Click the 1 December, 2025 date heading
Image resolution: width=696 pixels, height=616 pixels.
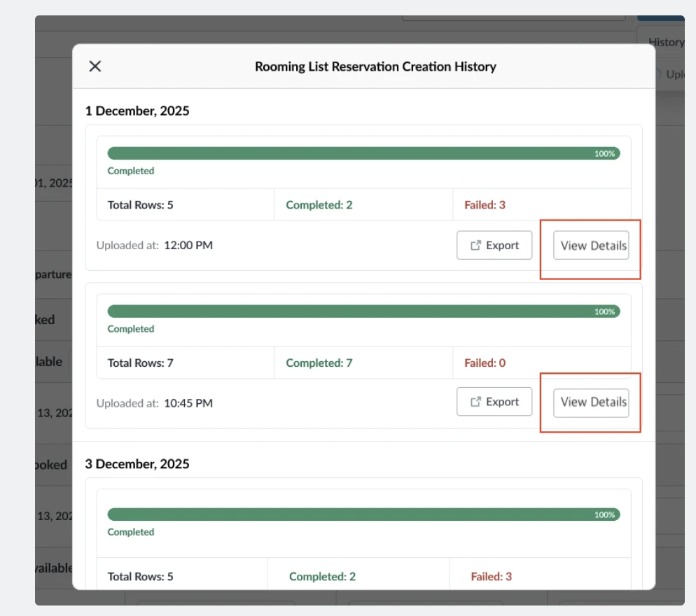point(137,111)
